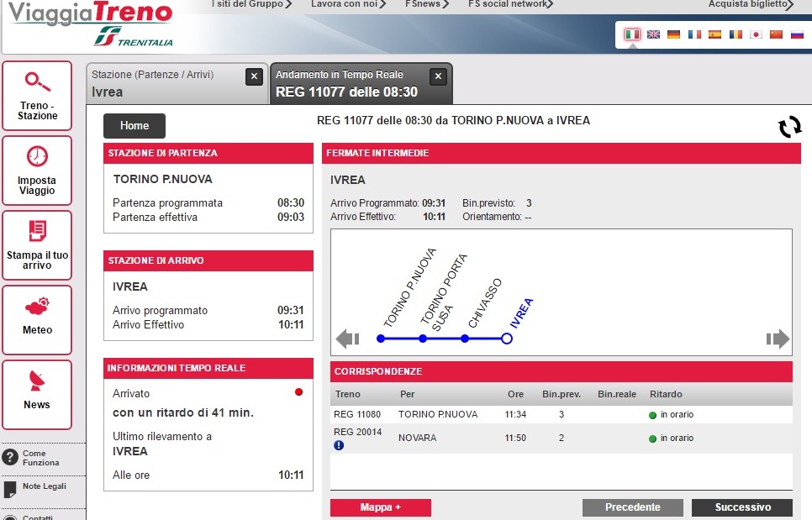Click the Trenitalia logo
The width and height of the screenshot is (812, 520).
coord(134,38)
